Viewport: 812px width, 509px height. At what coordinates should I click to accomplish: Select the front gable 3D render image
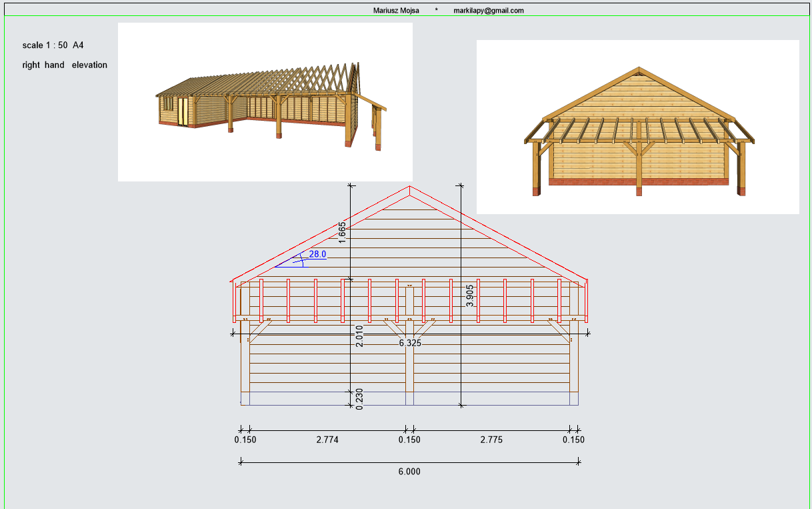[637, 127]
